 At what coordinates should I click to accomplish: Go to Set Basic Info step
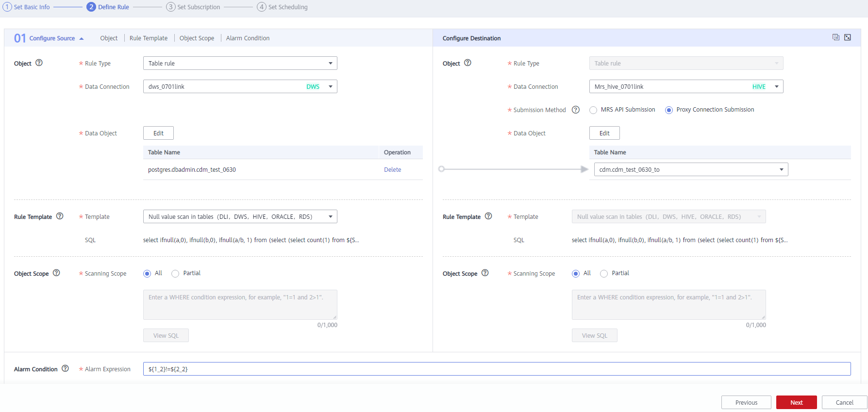[27, 7]
